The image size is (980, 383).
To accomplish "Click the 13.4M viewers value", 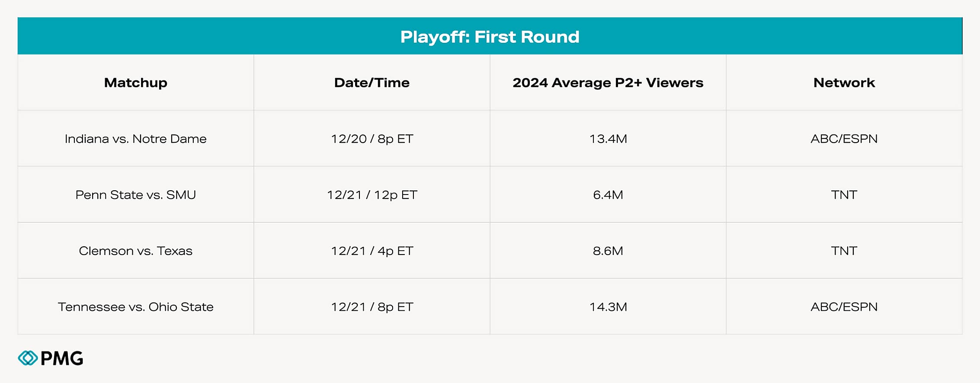I will pyautogui.click(x=608, y=139).
